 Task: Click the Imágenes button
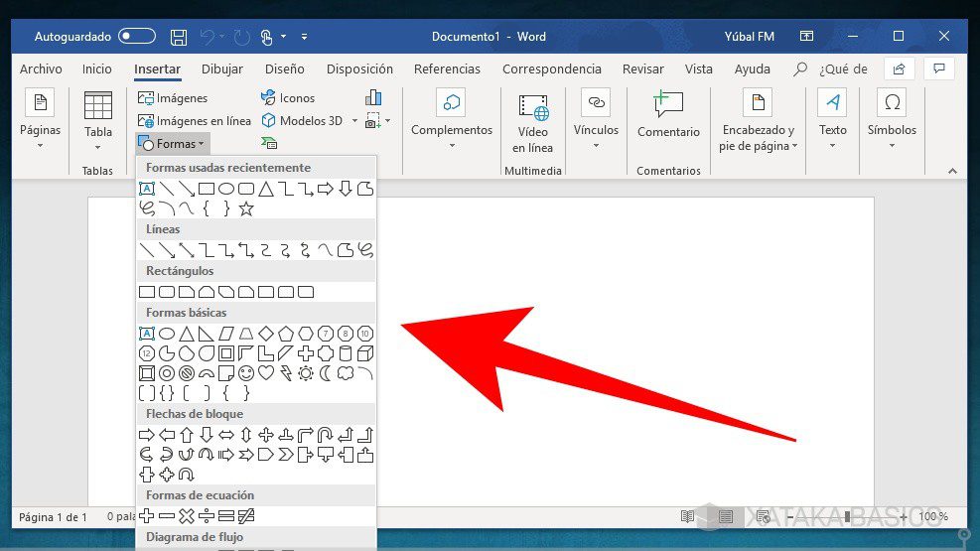(x=173, y=98)
